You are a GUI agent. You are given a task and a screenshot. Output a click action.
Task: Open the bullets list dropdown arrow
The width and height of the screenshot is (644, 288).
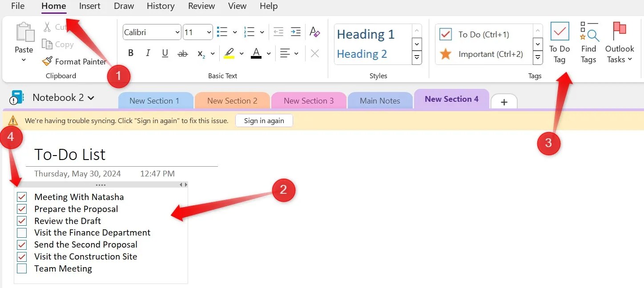(235, 32)
